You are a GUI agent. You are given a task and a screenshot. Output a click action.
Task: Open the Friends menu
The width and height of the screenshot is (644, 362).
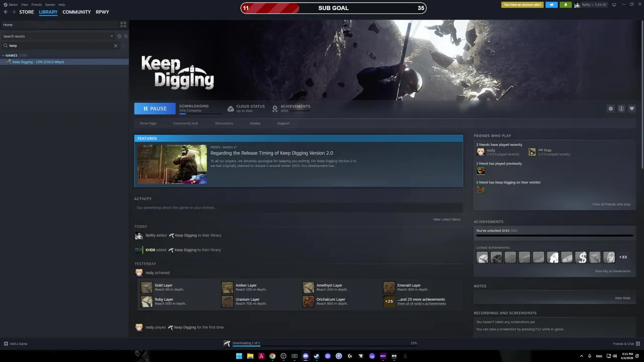click(x=37, y=5)
